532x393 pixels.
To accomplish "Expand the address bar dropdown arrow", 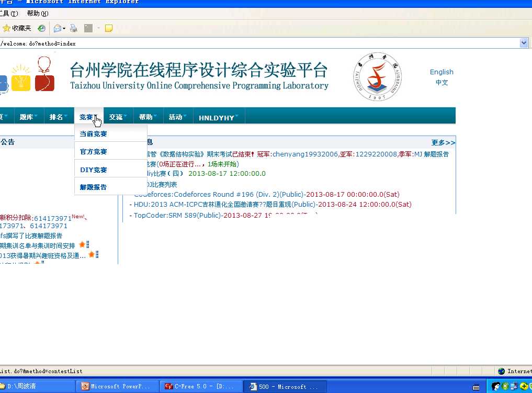I will [524, 43].
